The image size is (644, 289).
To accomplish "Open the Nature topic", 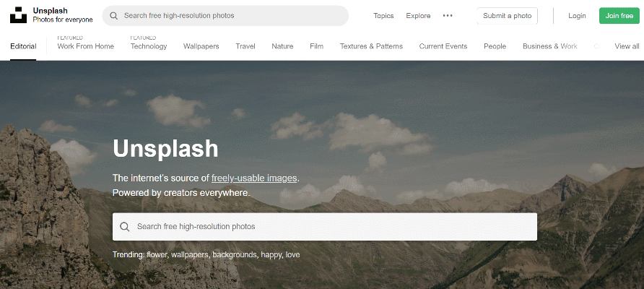I will [x=282, y=46].
